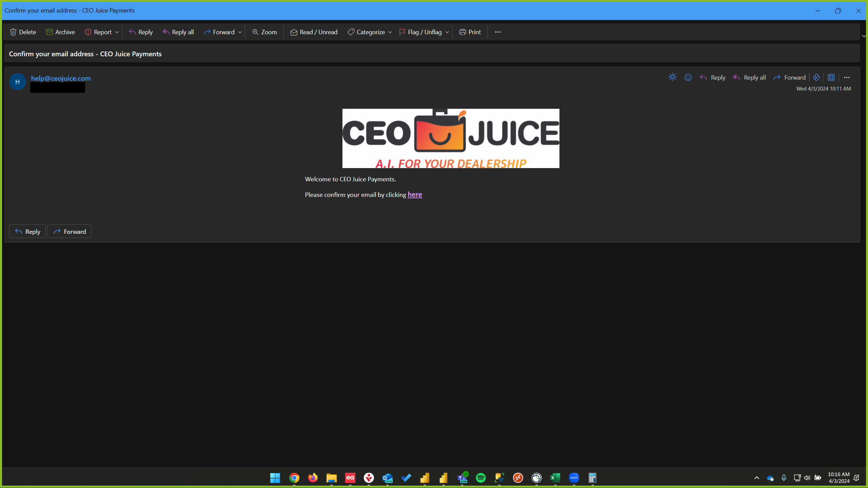Open Zoom magnifier in toolbar
868x488 pixels.
tap(264, 32)
